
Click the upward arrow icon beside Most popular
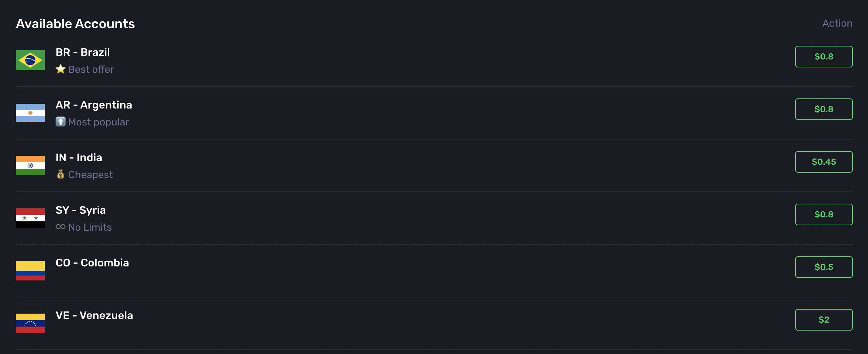click(x=61, y=121)
